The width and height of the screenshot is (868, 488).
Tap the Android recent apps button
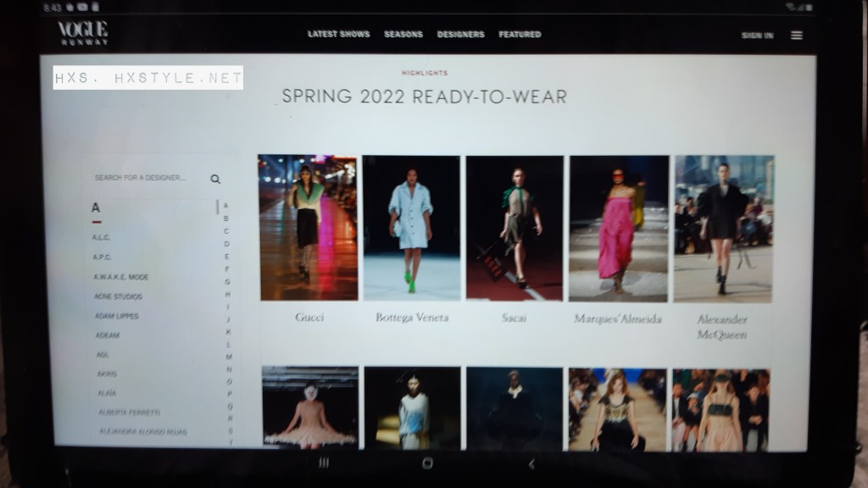(x=323, y=463)
